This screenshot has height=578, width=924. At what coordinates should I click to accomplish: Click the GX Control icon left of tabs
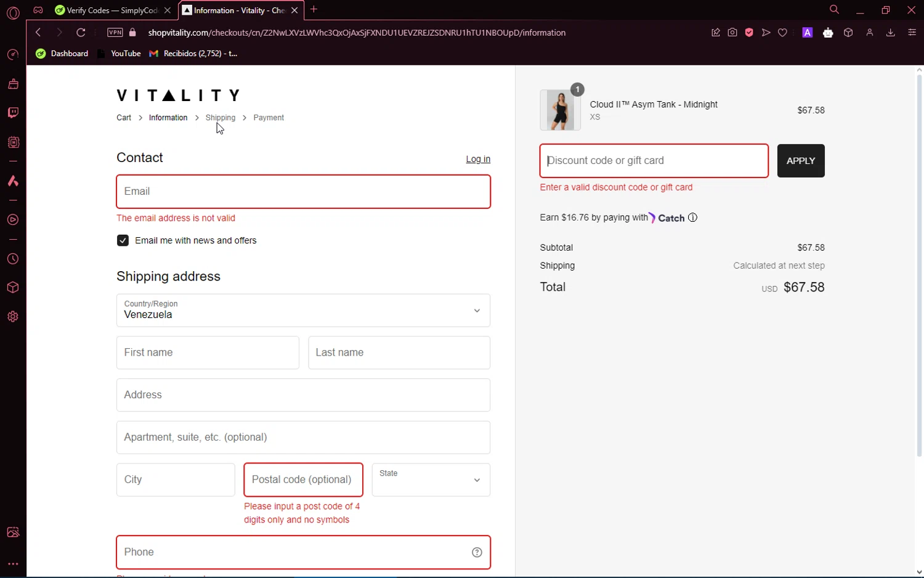pyautogui.click(x=38, y=10)
